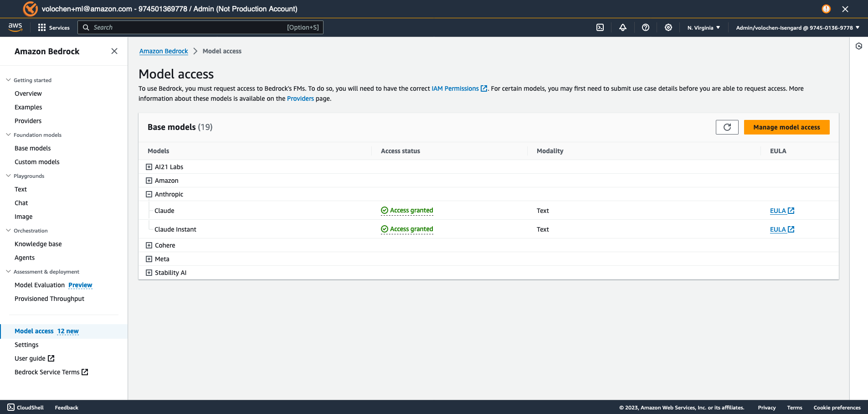This screenshot has width=868, height=414.
Task: Open the CloudShell terminal icon in top bar
Action: click(600, 27)
